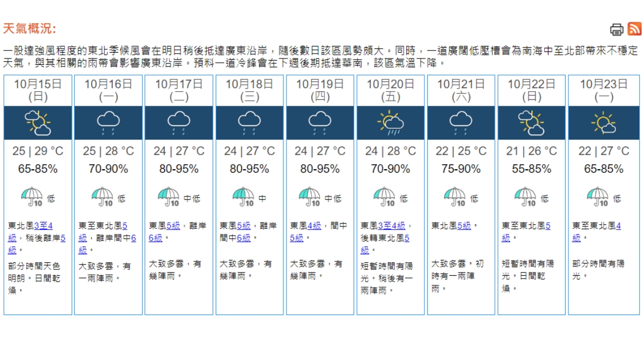Select the 10月17日 (二) date header
Screen dimensions: 644x337
[179, 90]
